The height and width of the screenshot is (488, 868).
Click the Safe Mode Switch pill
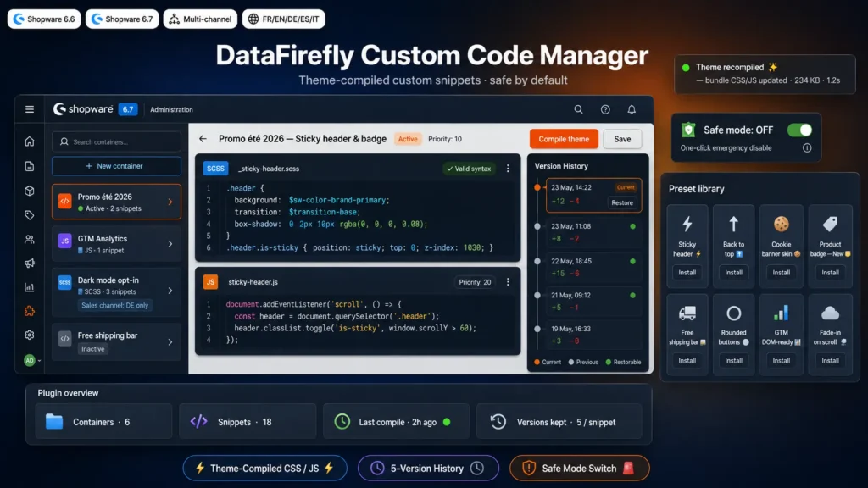579,468
